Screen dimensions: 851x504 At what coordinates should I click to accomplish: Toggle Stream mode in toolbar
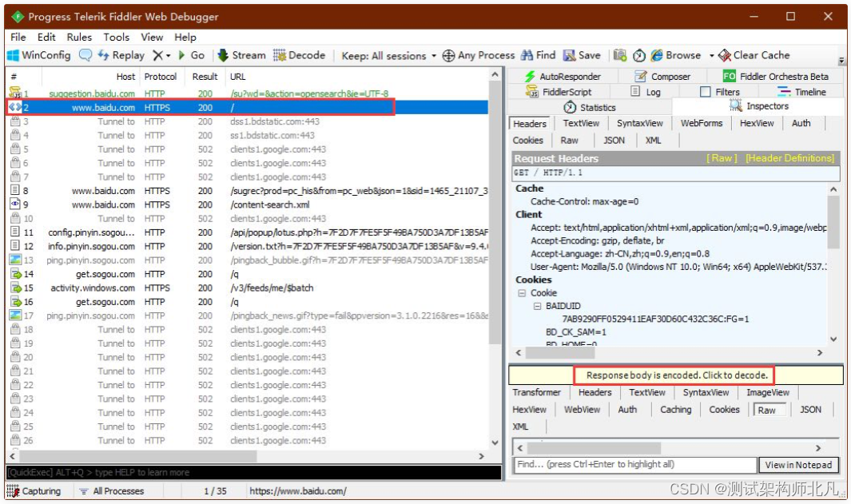[x=241, y=55]
